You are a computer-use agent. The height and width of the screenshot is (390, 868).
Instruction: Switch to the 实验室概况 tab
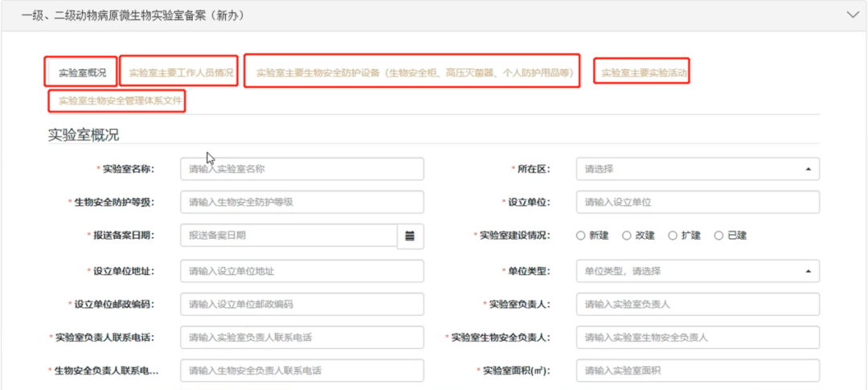click(82, 72)
